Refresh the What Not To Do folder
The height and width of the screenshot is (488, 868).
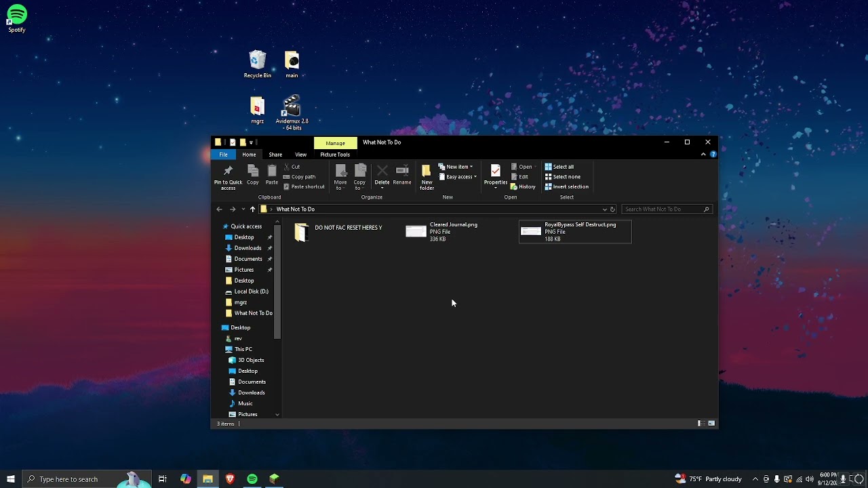[x=612, y=209]
